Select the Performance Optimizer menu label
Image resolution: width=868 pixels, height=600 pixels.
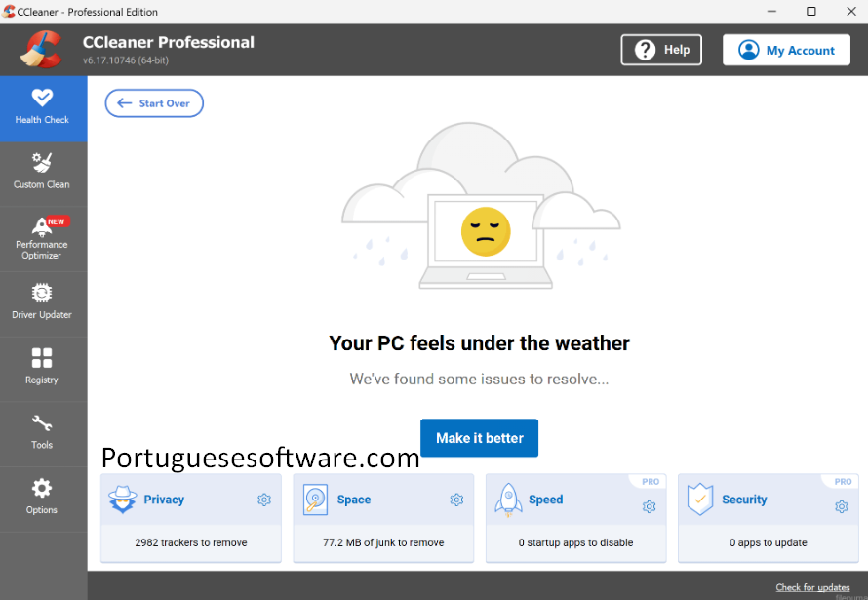tap(42, 250)
